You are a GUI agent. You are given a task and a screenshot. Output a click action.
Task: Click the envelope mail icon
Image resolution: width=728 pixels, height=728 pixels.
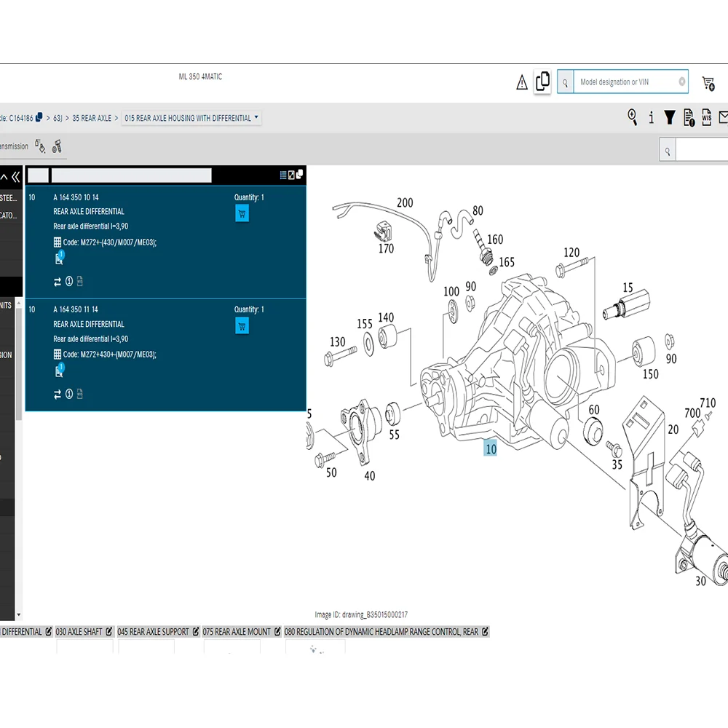(x=723, y=117)
